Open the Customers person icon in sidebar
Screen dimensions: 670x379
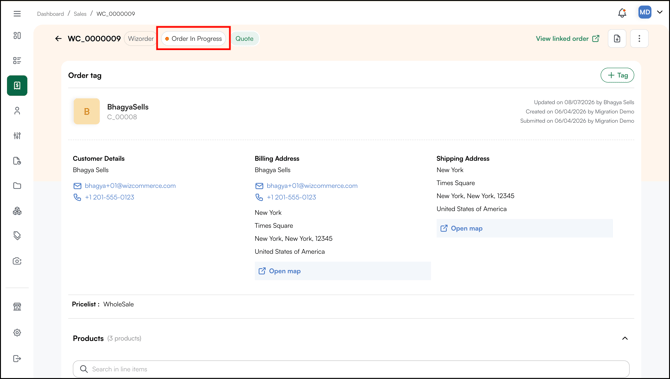coord(17,111)
